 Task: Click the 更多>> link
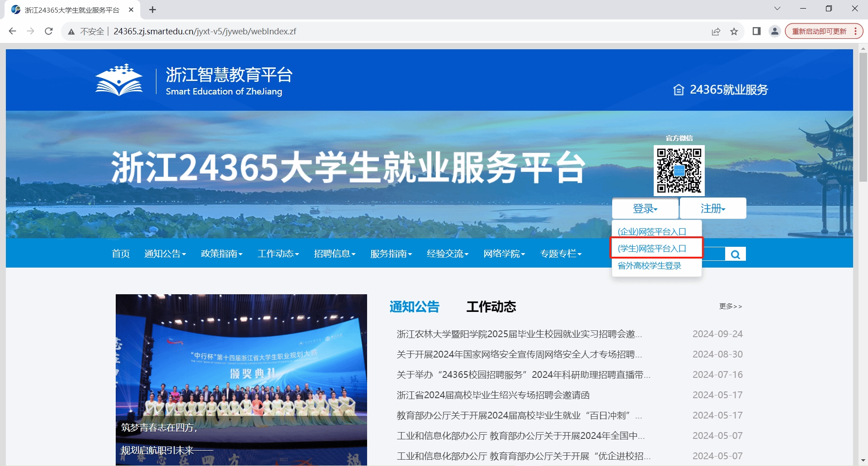coord(730,306)
